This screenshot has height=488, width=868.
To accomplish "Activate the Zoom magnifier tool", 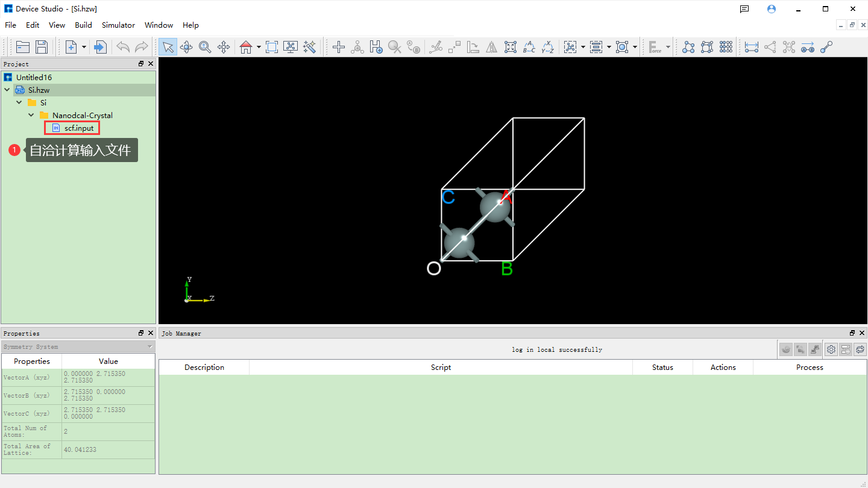I will pyautogui.click(x=205, y=47).
